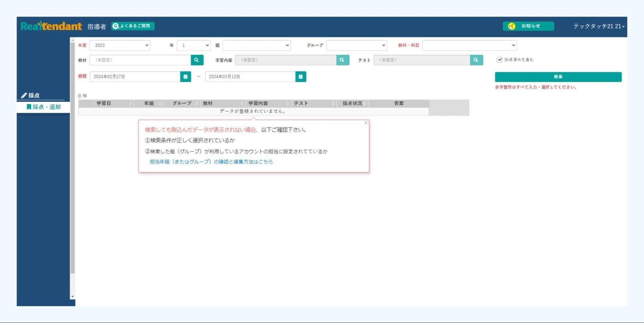The height and width of the screenshot is (323, 644).
Task: Click the 教材 search magnifier icon
Action: point(197,60)
